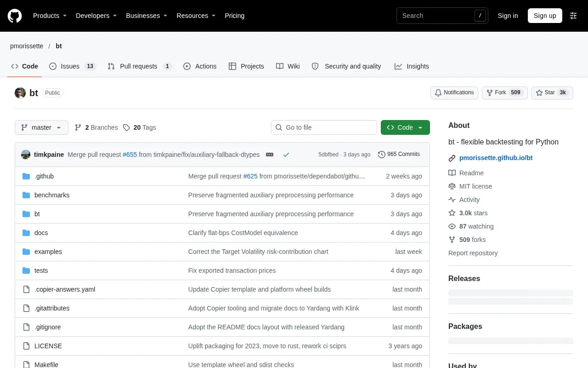This screenshot has width=588, height=368.
Task: Open the master branch dropdown
Action: pyautogui.click(x=41, y=127)
